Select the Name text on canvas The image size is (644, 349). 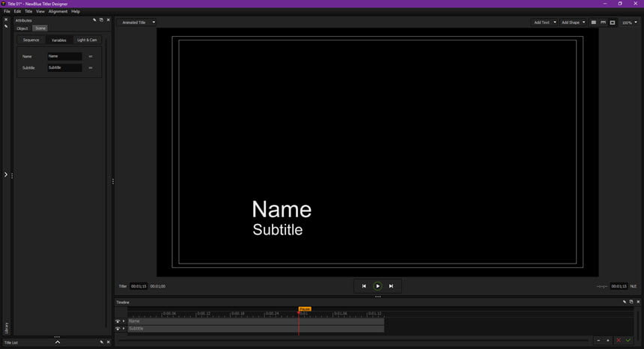(282, 209)
